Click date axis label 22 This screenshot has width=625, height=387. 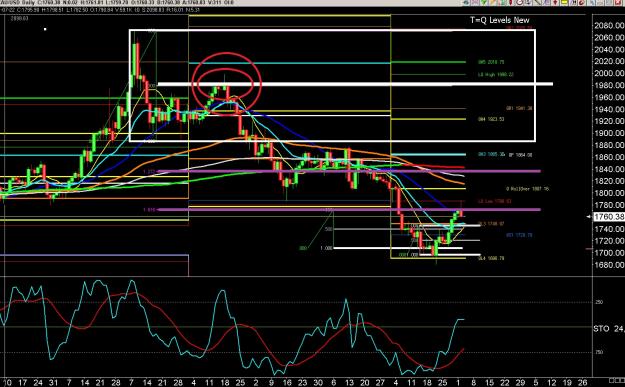pos(505,383)
